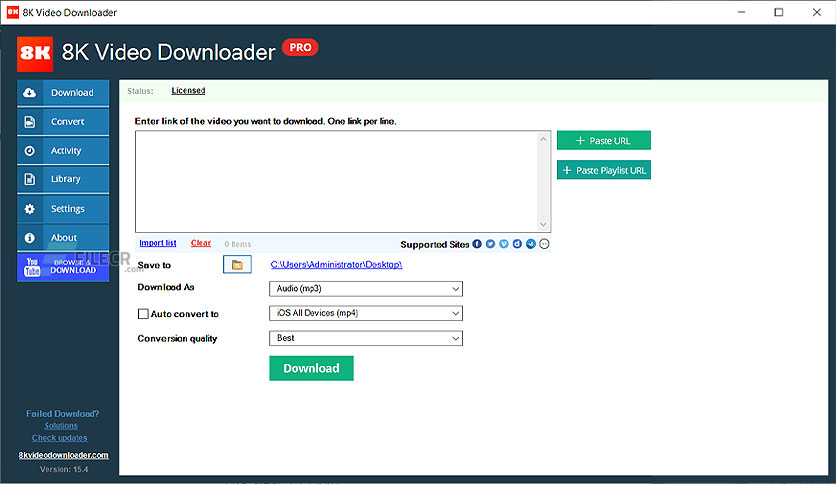Click the red Clear link
Image resolution: width=836 pixels, height=484 pixels.
201,243
